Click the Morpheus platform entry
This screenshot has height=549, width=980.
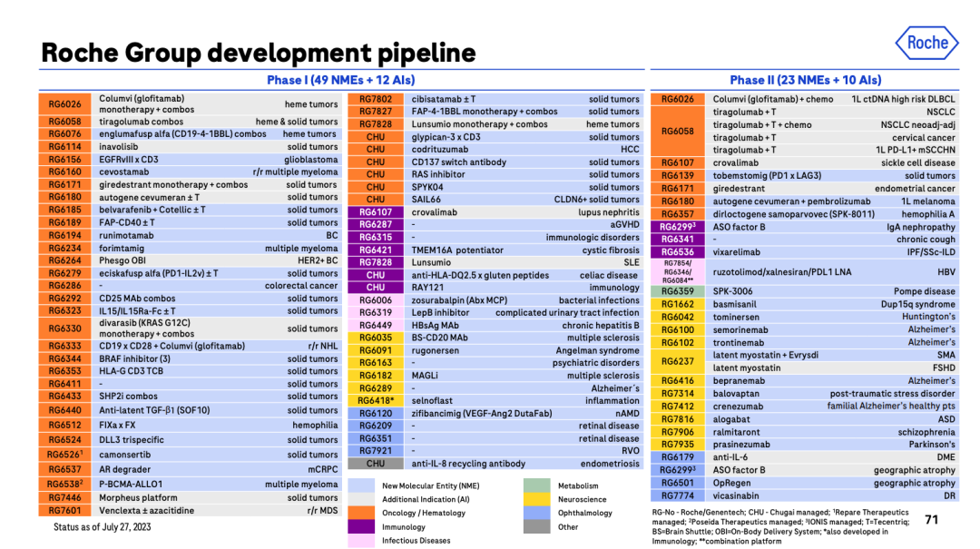pyautogui.click(x=138, y=497)
